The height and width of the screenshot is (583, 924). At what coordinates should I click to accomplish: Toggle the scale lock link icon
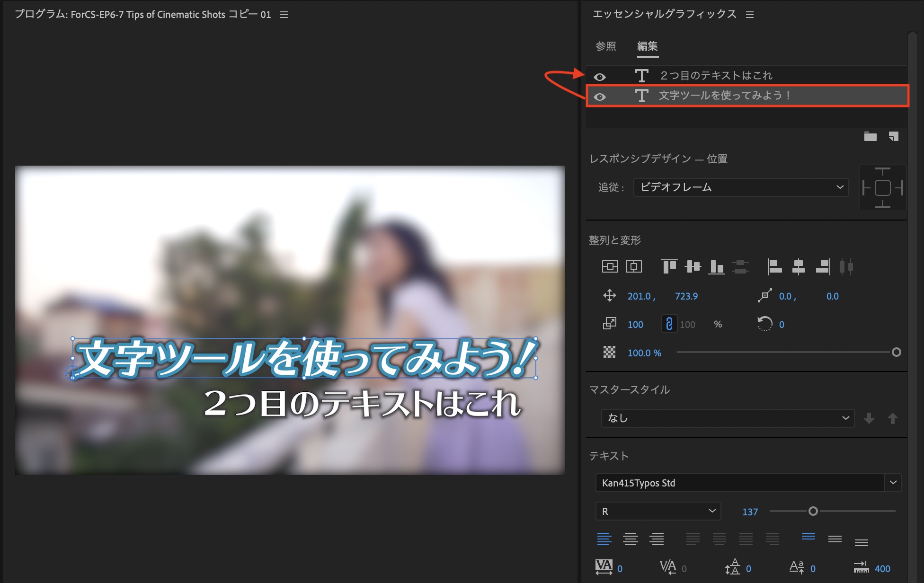click(x=669, y=324)
